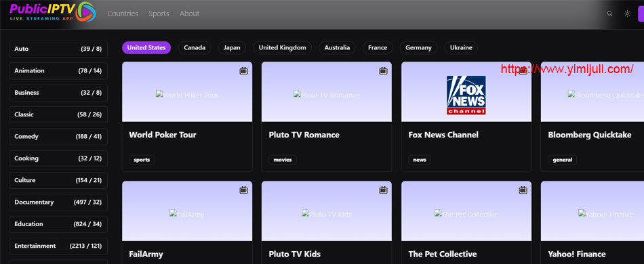Select the France country filter
644x264 pixels.
coord(378,47)
